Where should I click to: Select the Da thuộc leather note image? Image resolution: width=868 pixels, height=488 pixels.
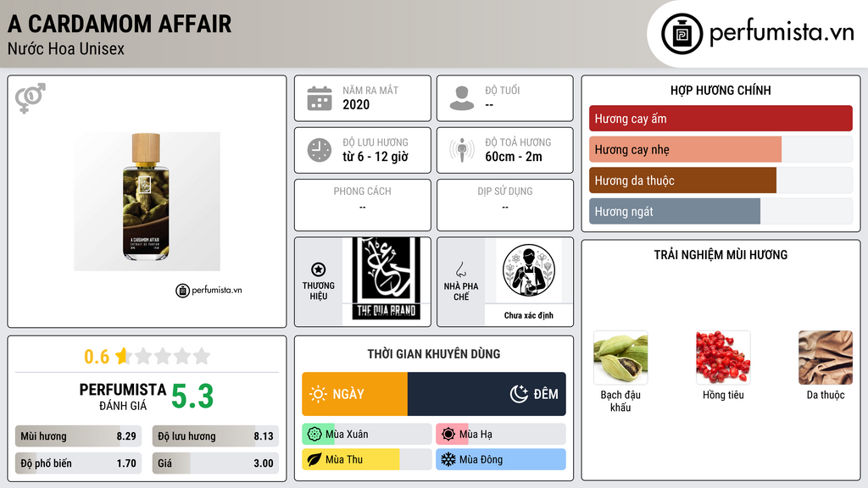[x=826, y=358]
